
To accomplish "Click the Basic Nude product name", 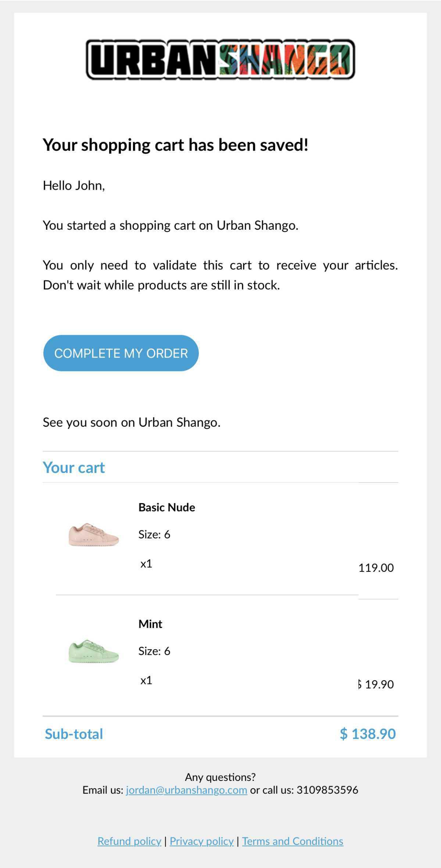I will (x=166, y=507).
